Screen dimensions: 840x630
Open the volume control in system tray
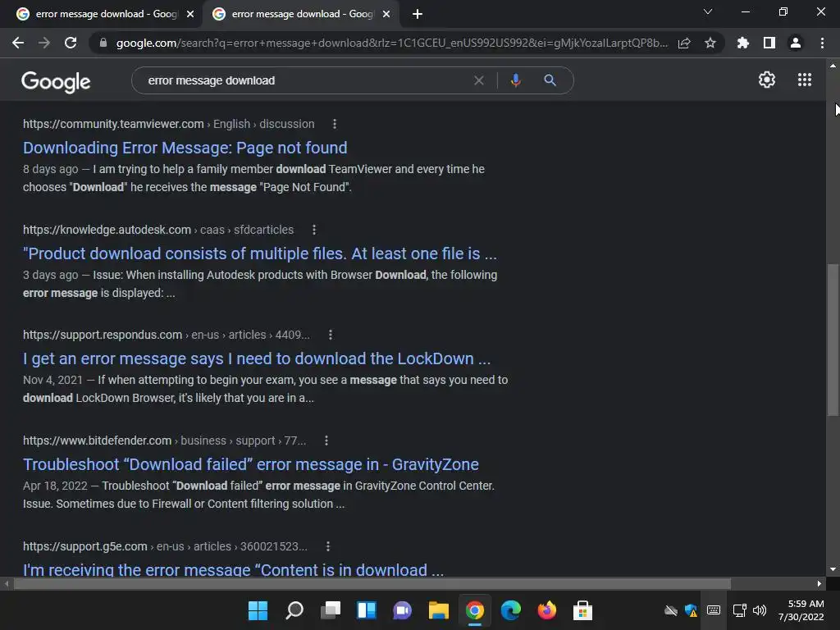tap(760, 610)
